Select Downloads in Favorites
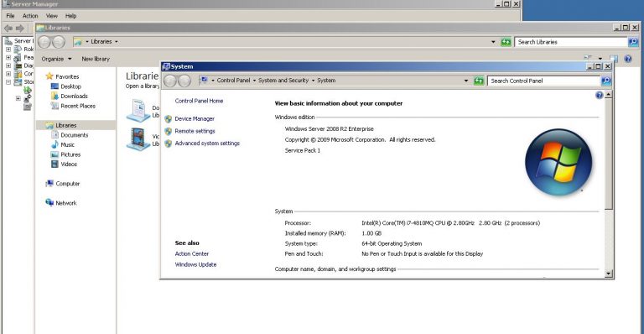 tap(74, 97)
